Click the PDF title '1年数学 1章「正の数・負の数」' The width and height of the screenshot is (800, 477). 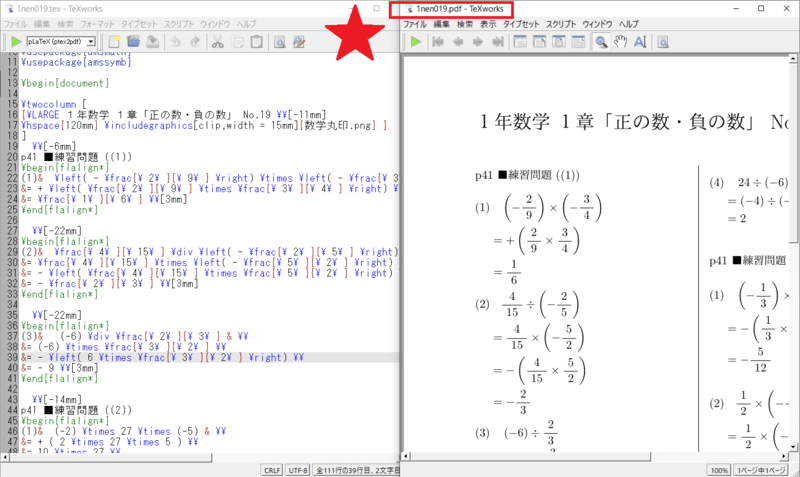click(x=619, y=122)
